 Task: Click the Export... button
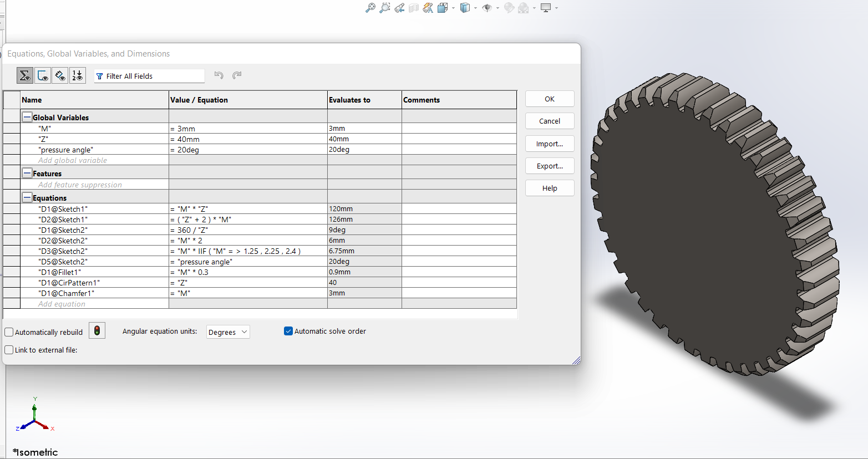pyautogui.click(x=550, y=166)
